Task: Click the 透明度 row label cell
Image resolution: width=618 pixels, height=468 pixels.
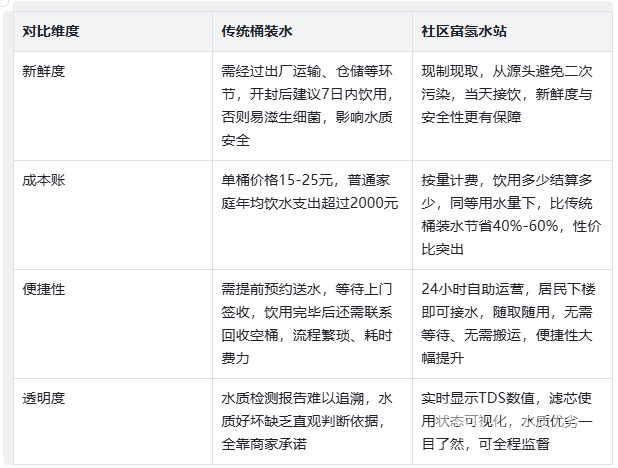Action: click(x=44, y=396)
